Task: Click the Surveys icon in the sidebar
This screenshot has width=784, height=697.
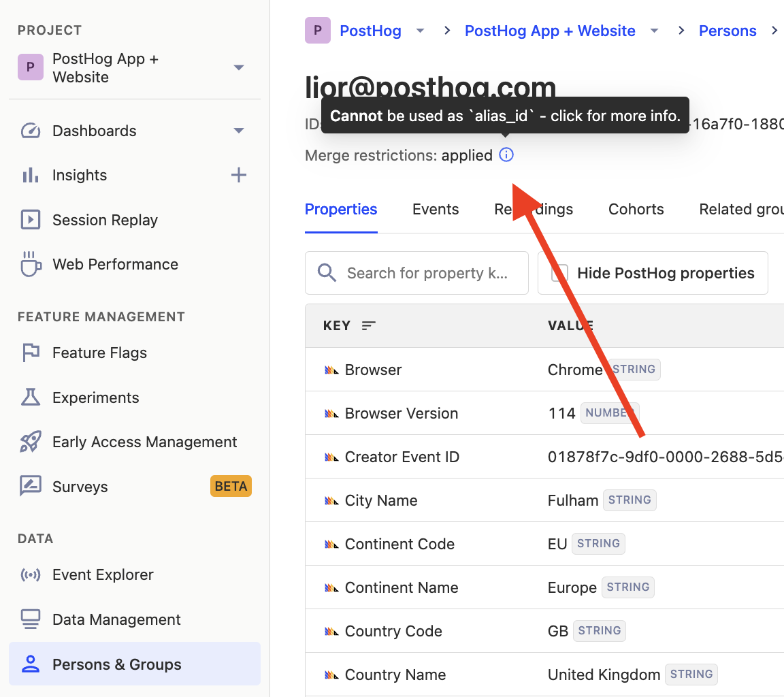Action: pos(30,486)
